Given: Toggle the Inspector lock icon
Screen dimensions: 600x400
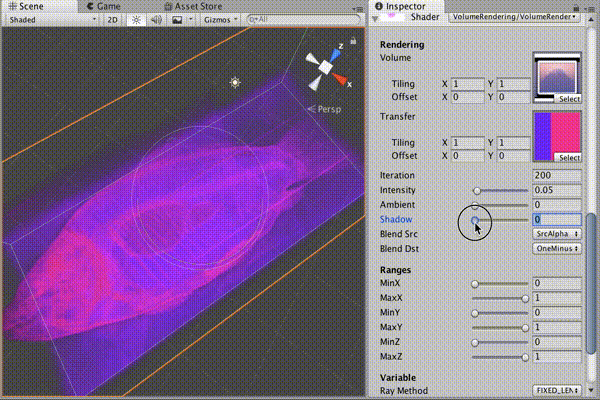Looking at the screenshot, I should 576,8.
